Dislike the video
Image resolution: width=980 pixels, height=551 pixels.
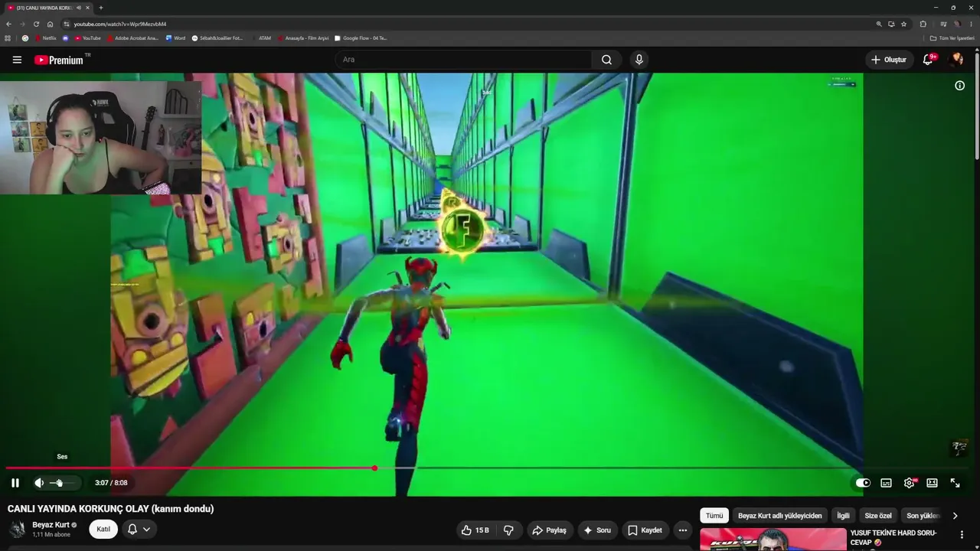[x=508, y=530]
